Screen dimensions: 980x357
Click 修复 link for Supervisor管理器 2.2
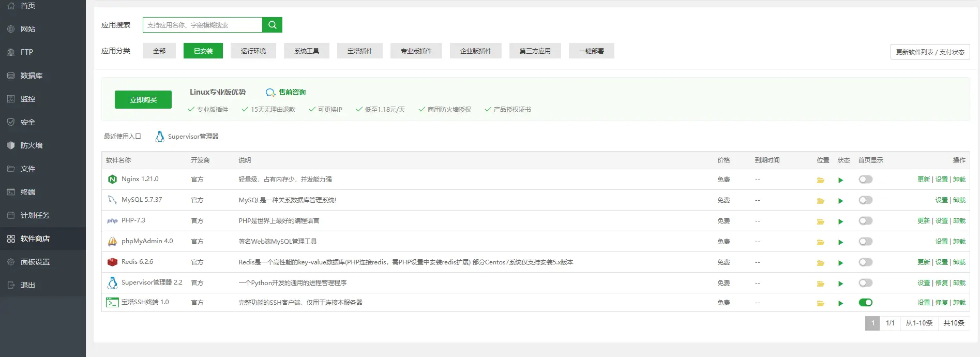point(941,282)
